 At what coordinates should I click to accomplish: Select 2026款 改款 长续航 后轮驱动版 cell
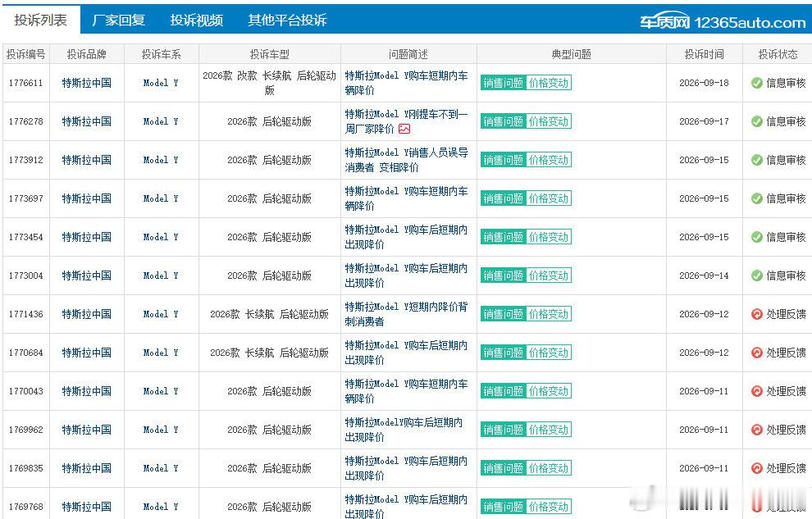click(x=269, y=83)
